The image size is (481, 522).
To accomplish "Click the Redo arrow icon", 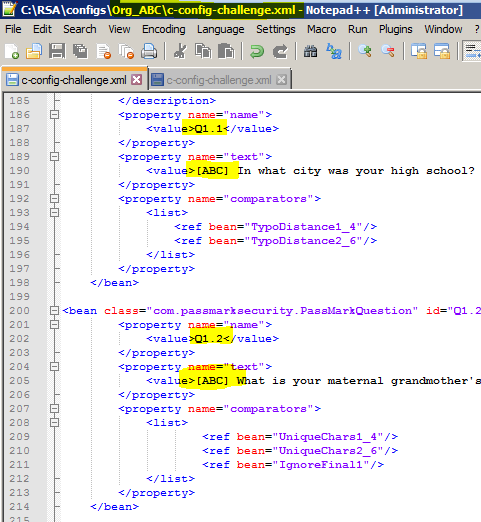I will [x=280, y=52].
